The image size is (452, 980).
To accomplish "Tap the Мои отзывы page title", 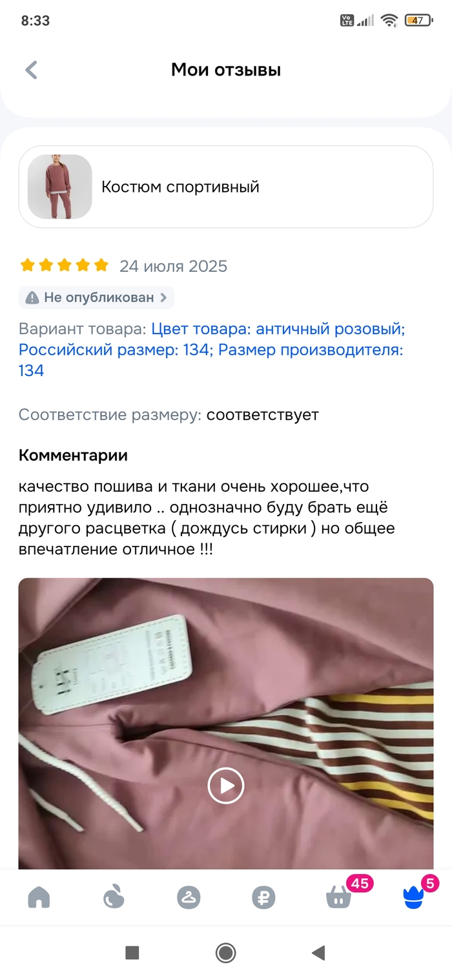I will (x=226, y=70).
